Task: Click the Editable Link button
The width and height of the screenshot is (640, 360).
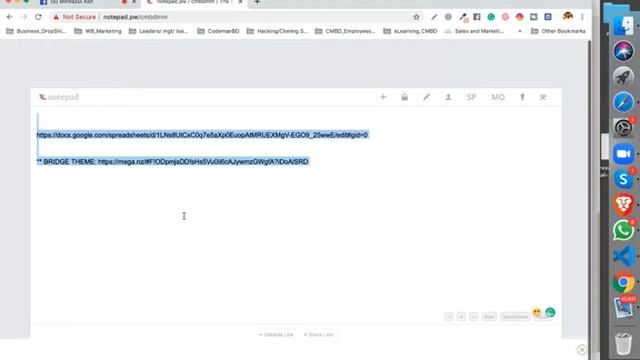Action: click(x=276, y=335)
